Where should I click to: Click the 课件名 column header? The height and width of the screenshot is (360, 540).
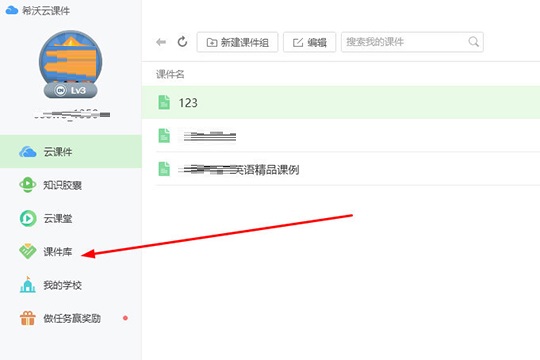[x=170, y=74]
